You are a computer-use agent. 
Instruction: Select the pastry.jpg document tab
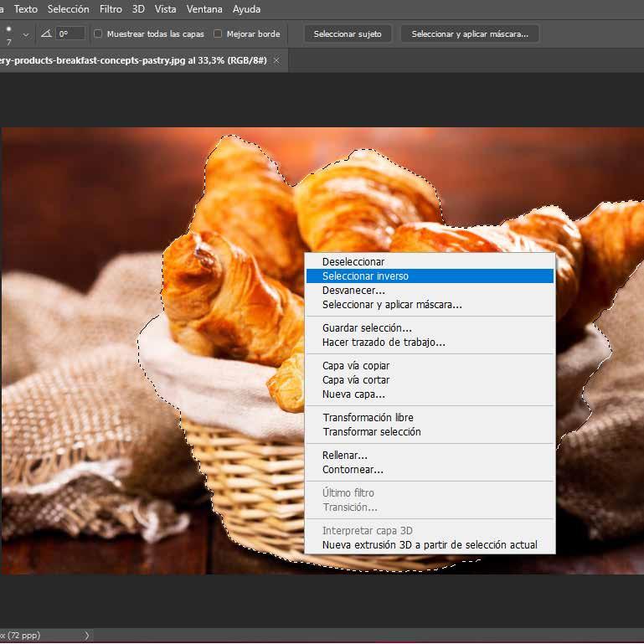click(x=133, y=60)
